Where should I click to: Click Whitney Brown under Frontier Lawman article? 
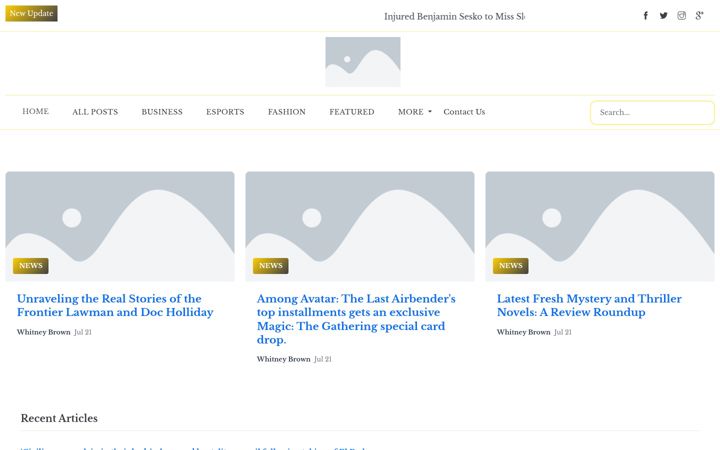click(44, 332)
